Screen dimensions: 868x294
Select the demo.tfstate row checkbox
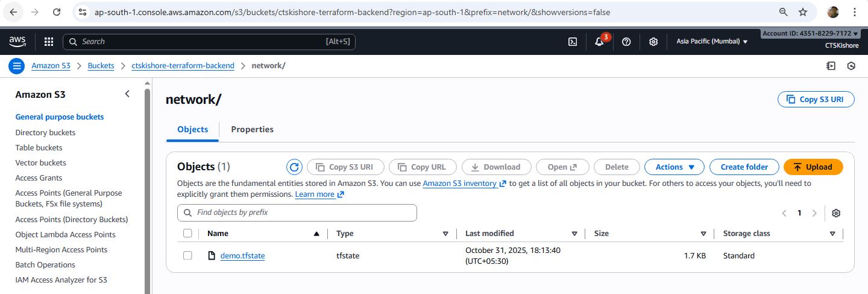(x=187, y=255)
